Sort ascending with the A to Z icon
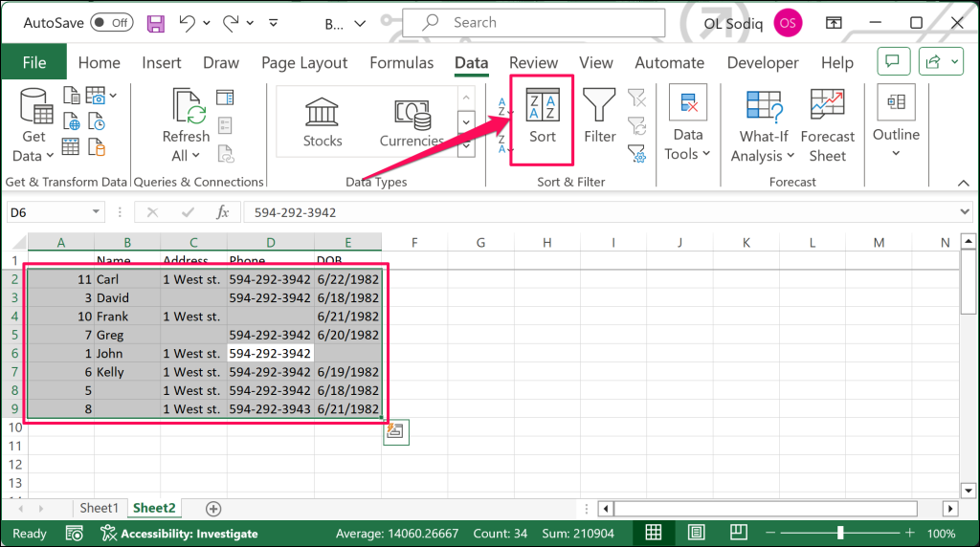 point(502,106)
